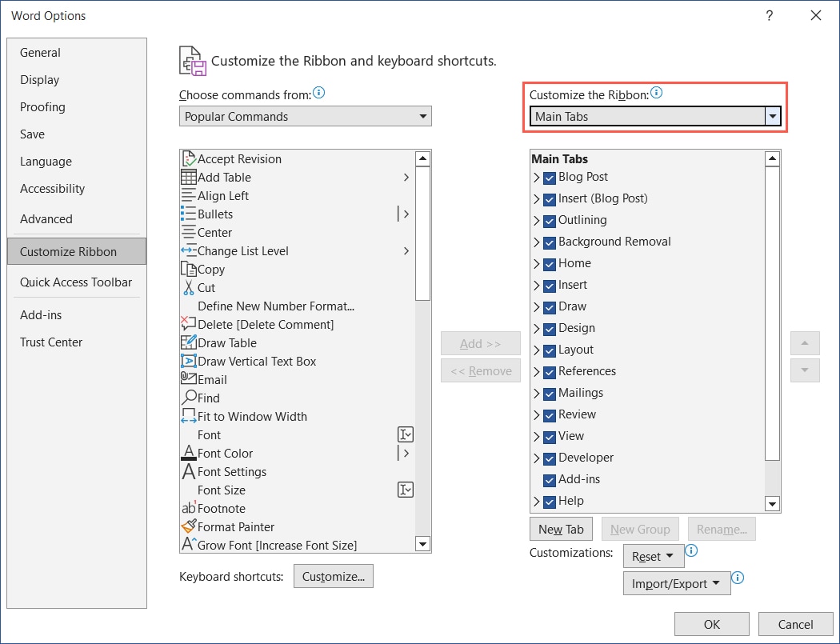Uncheck the Developer tab checkbox
Screen dimensions: 840x644
click(x=549, y=458)
